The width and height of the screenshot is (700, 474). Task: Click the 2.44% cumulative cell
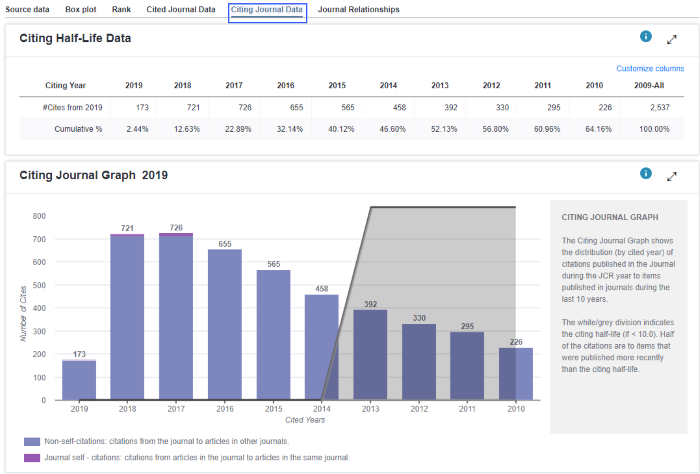tap(138, 129)
